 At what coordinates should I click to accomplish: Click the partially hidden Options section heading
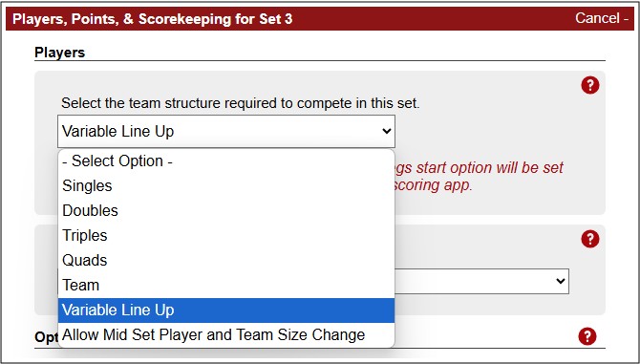47,337
